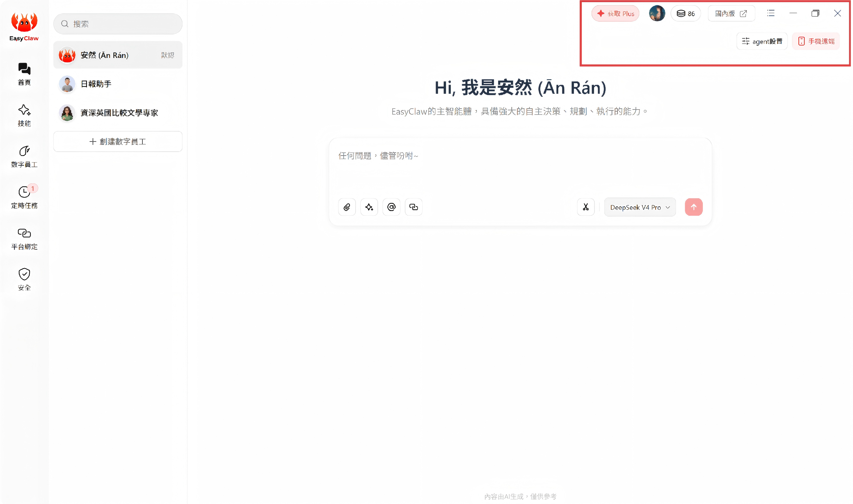Open the 首頁 home section
853x504 pixels.
click(24, 74)
